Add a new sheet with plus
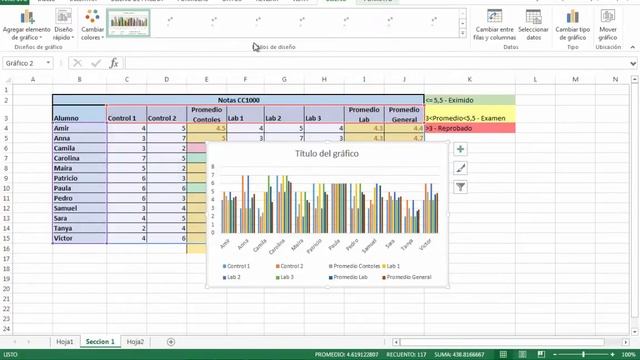640x360 pixels. [171, 342]
